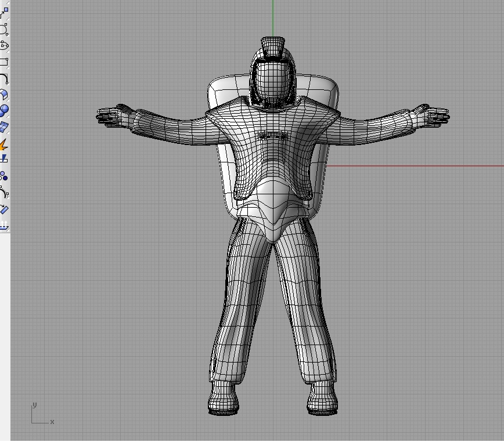
Task: Select the Split tool icon
Action: 4,158
